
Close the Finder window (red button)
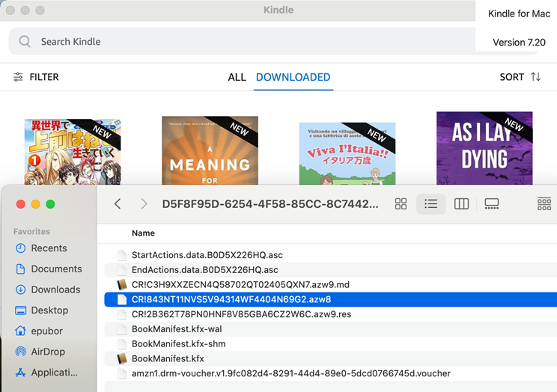21,204
